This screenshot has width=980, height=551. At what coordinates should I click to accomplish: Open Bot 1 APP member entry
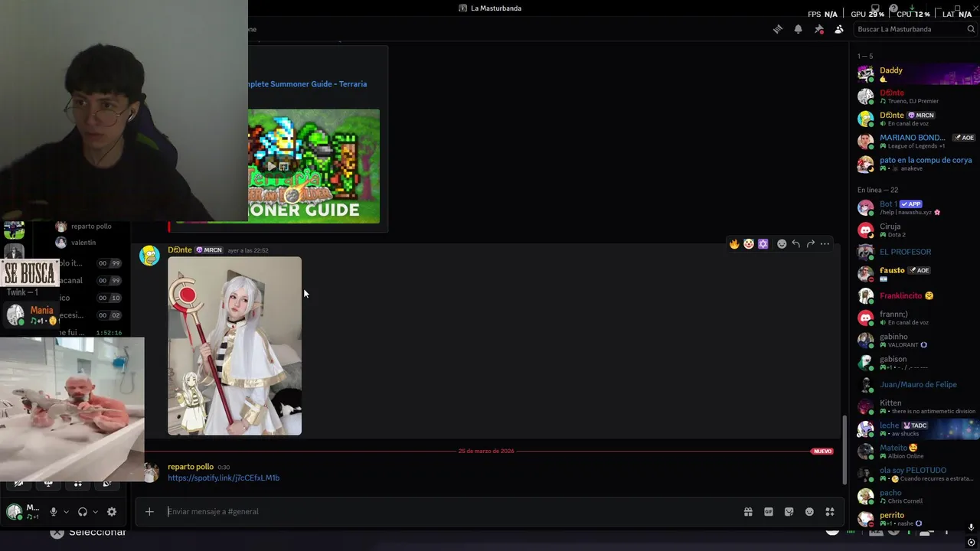click(915, 208)
